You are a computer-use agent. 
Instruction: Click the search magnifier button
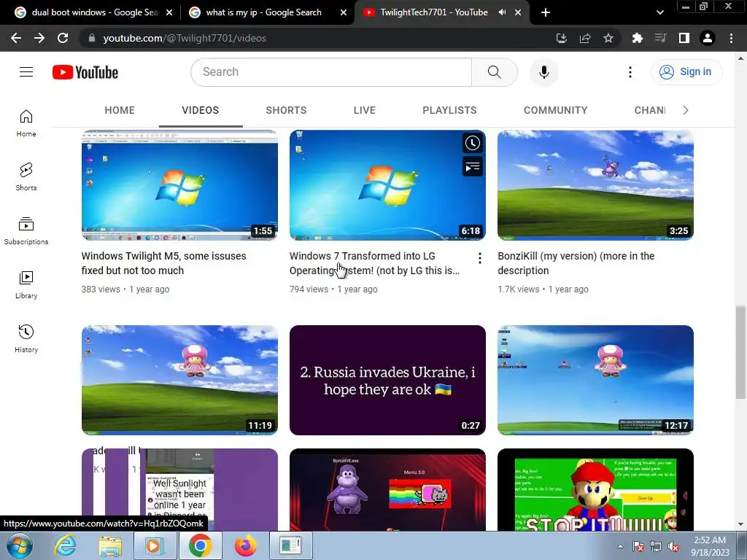(x=494, y=72)
